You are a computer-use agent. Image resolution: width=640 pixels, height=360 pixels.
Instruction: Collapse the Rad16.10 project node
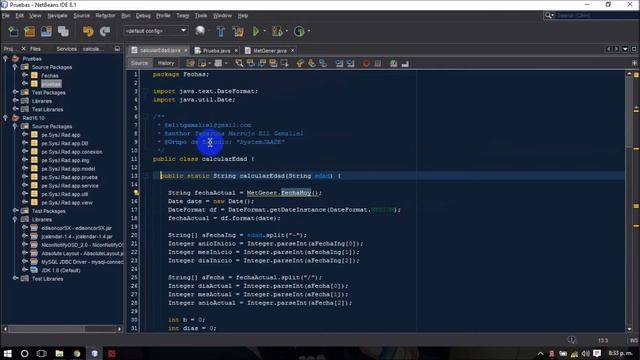pyautogui.click(x=5, y=118)
